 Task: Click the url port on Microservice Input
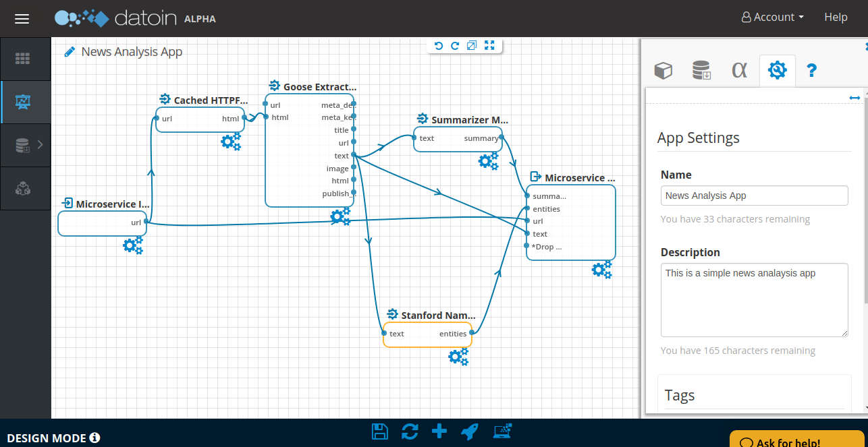tap(146, 222)
